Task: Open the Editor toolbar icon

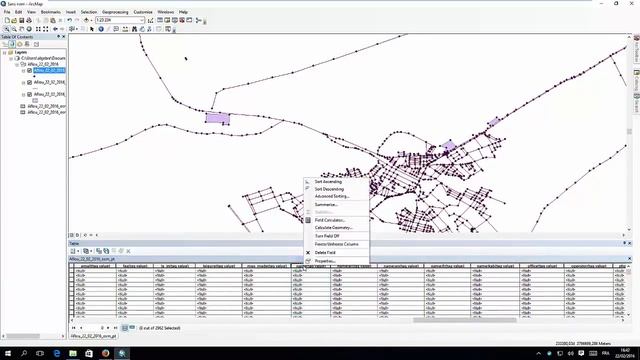Action: tap(151, 20)
